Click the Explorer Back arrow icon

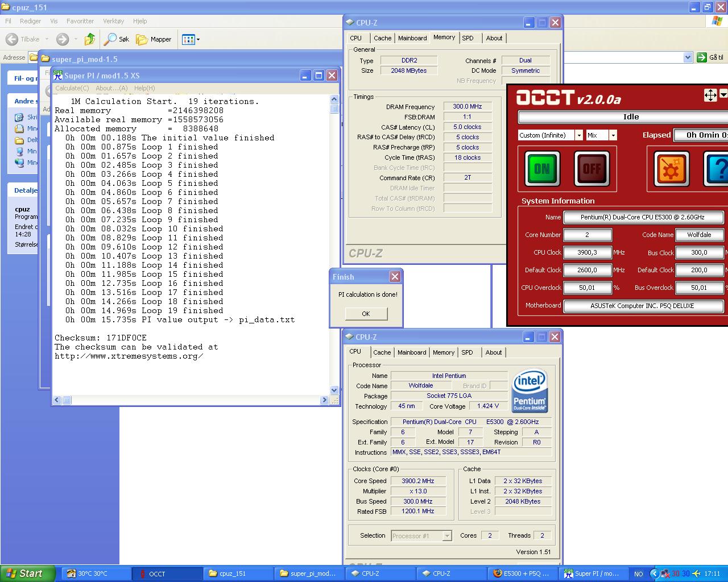click(x=11, y=39)
